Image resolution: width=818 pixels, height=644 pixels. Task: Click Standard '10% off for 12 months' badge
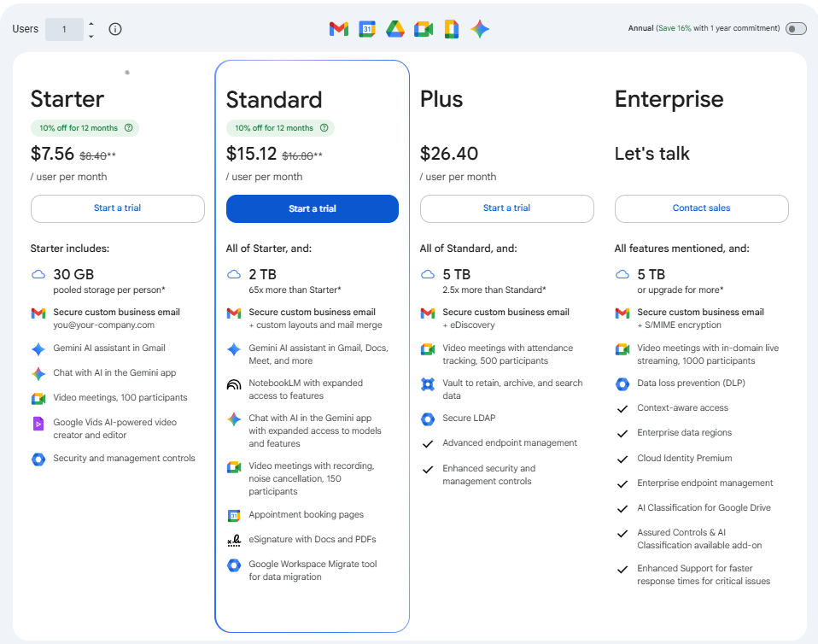[x=280, y=128]
